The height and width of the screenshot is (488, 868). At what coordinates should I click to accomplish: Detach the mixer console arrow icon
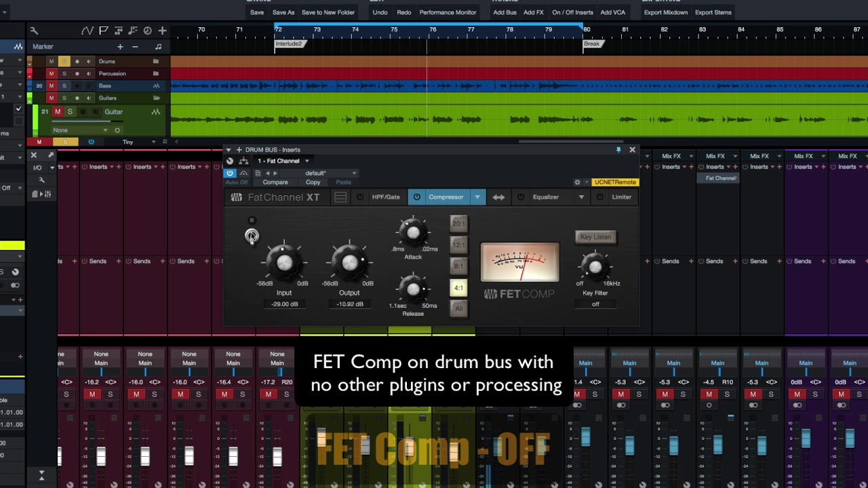pyautogui.click(x=50, y=156)
